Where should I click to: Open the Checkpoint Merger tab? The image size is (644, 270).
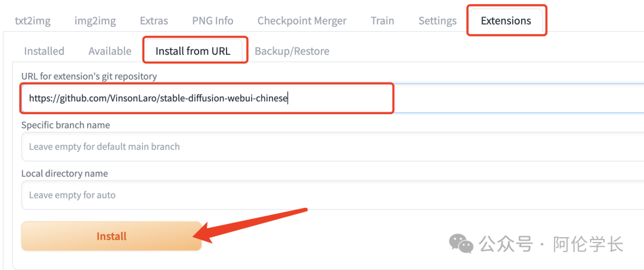tap(302, 21)
